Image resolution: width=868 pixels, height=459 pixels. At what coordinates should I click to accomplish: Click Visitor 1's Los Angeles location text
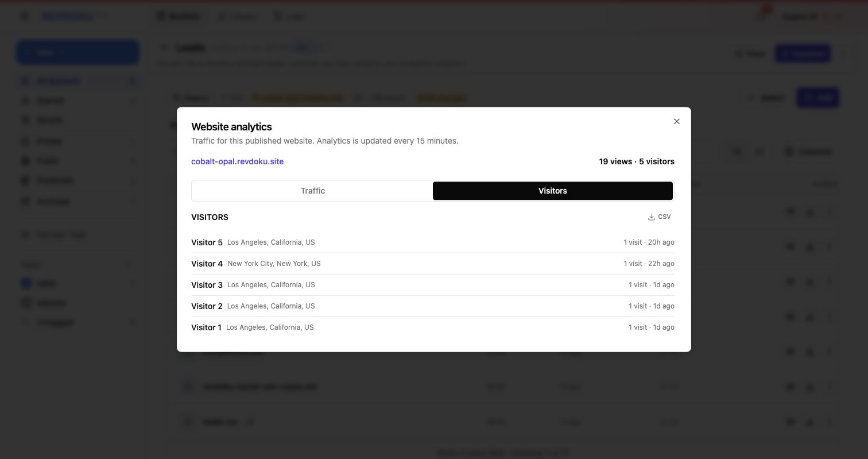270,327
